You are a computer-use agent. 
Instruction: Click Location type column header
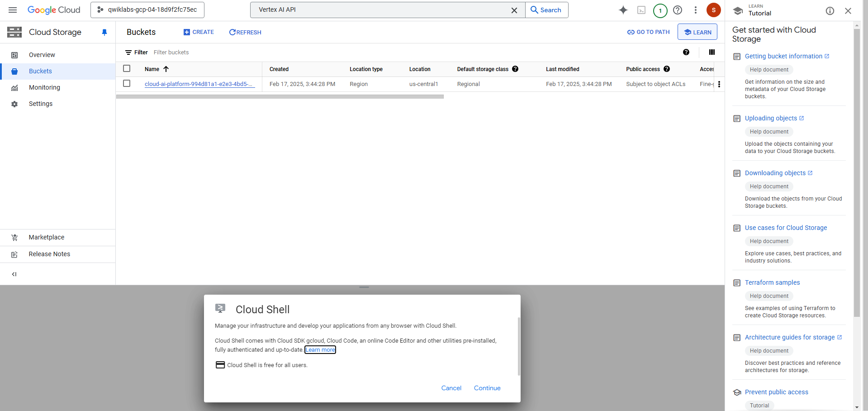click(x=366, y=69)
